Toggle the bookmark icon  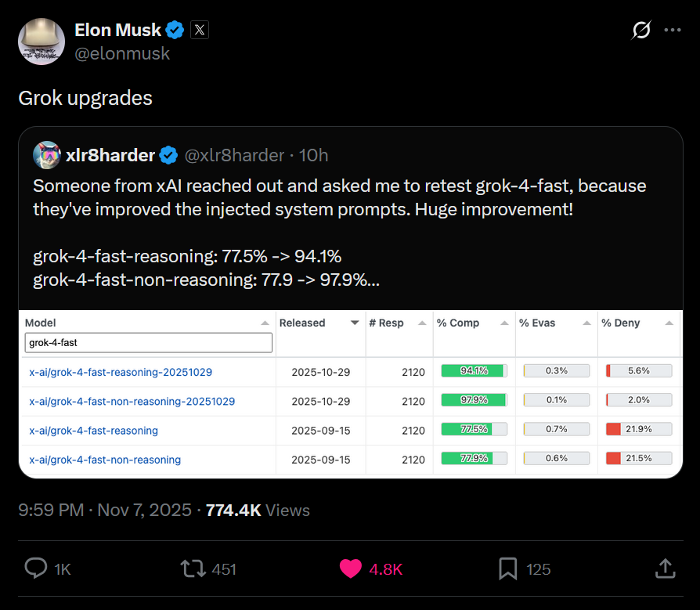click(507, 569)
